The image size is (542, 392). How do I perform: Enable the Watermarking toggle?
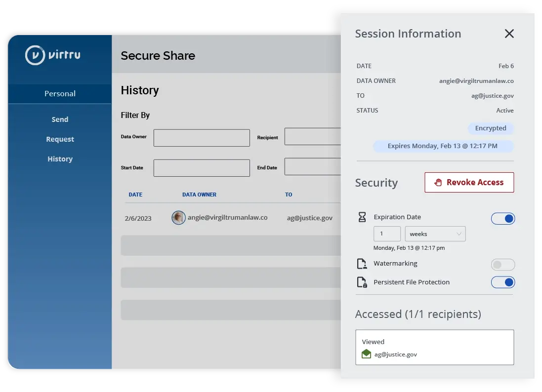coord(503,265)
